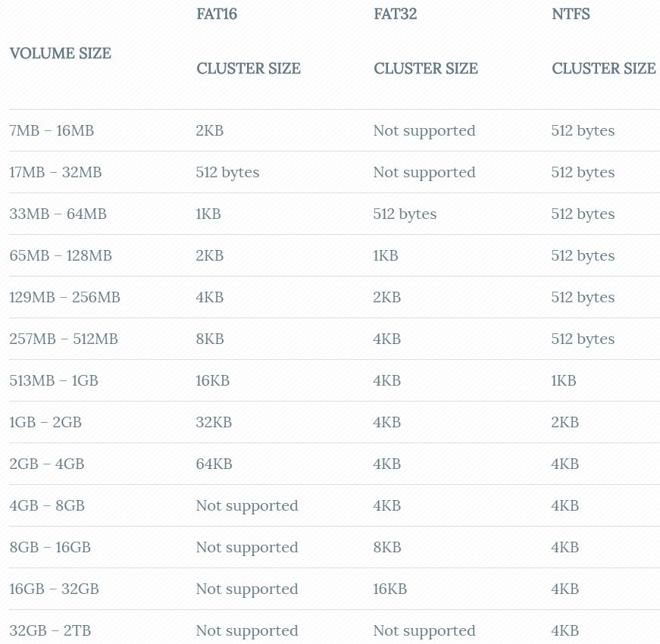Click the NTFS header text

571,14
